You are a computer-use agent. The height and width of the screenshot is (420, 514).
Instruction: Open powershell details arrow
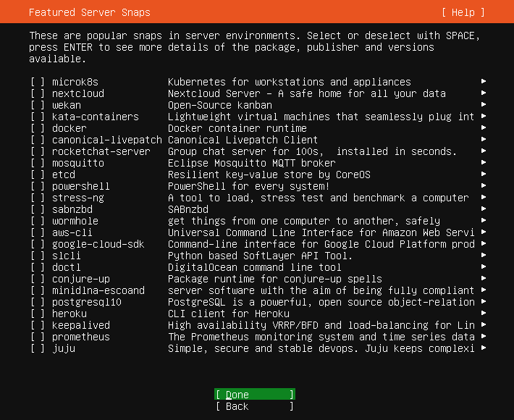[484, 185]
